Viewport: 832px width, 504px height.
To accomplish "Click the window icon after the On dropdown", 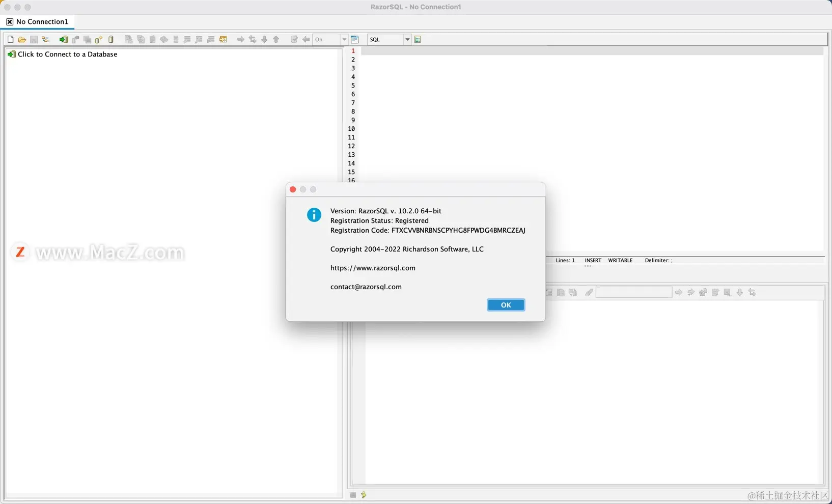I will tap(355, 39).
